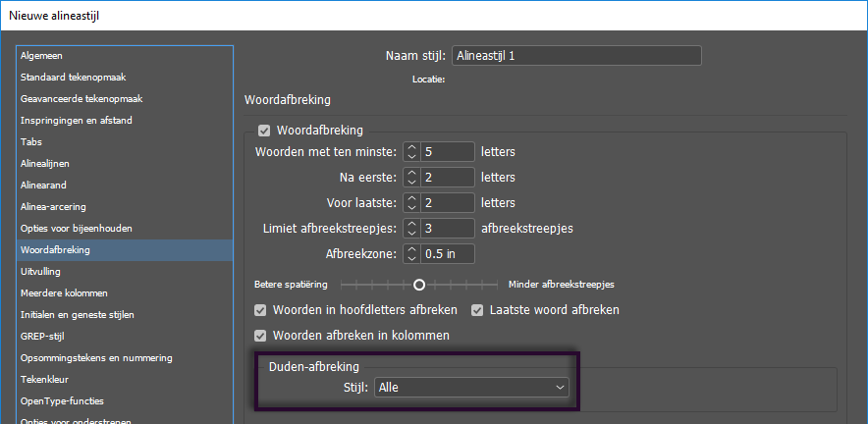Switch to the Tabs category

click(x=31, y=142)
